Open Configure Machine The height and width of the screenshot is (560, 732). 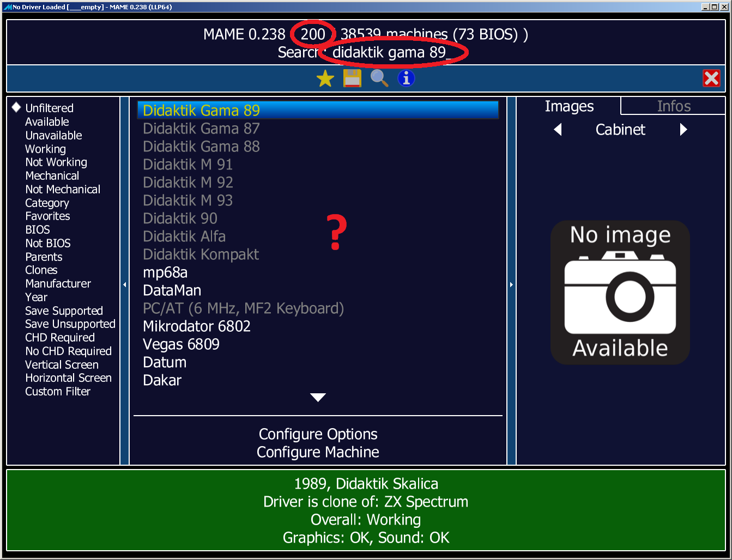click(318, 452)
